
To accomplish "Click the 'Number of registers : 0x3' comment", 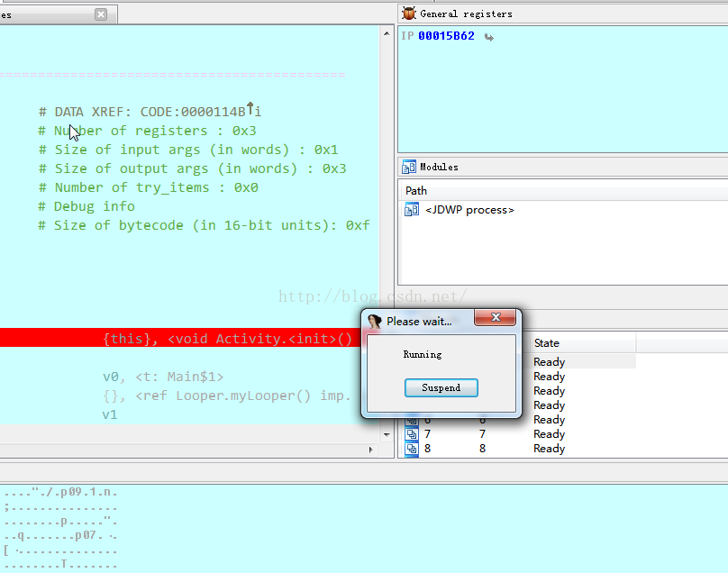I will coord(147,131).
